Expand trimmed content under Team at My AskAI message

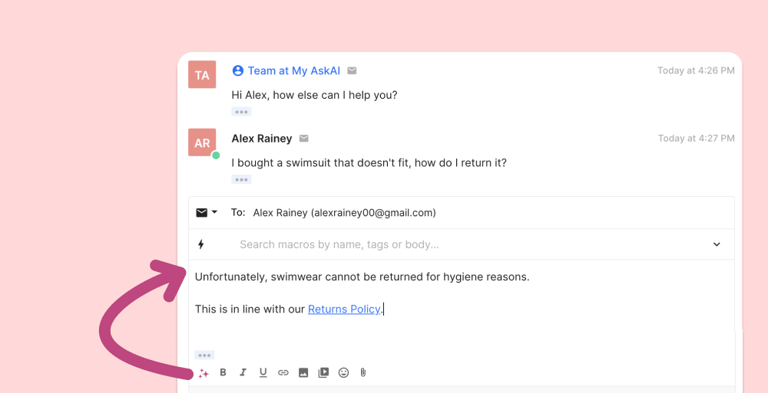click(x=241, y=112)
